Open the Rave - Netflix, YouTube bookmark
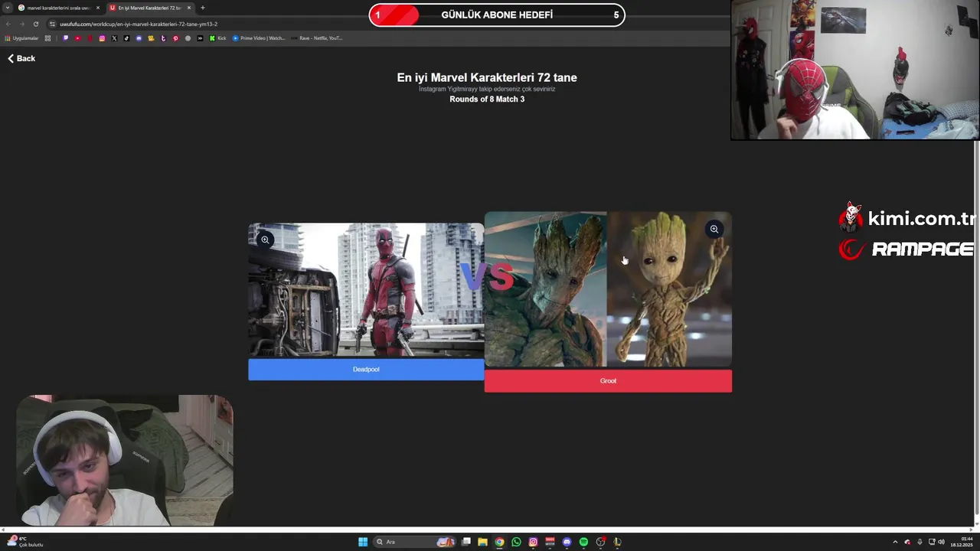 pyautogui.click(x=317, y=38)
